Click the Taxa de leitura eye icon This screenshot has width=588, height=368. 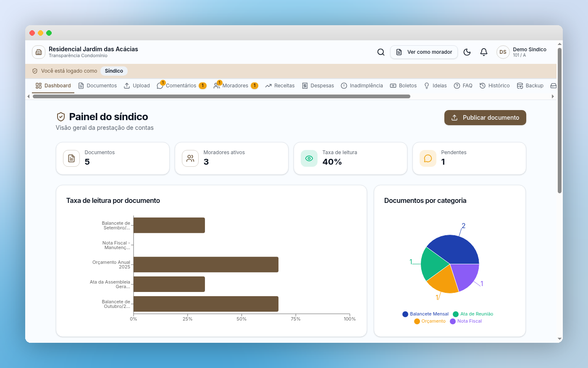[x=309, y=158]
